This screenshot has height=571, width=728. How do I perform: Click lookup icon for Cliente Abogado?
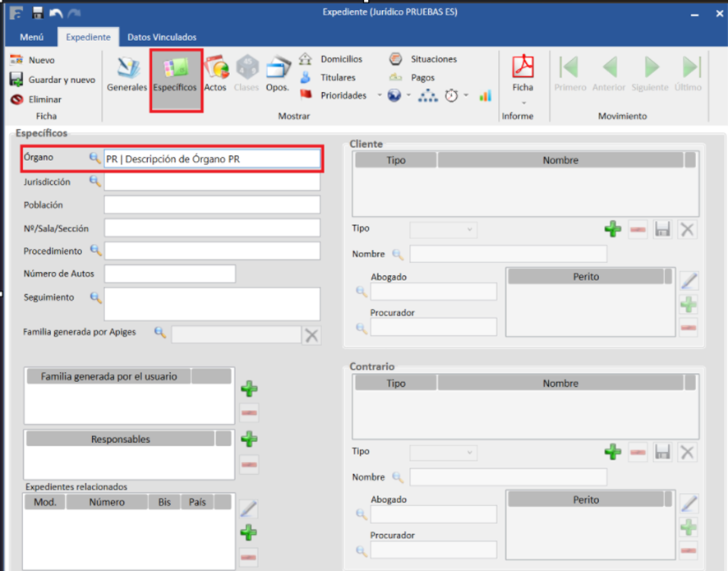coord(361,291)
